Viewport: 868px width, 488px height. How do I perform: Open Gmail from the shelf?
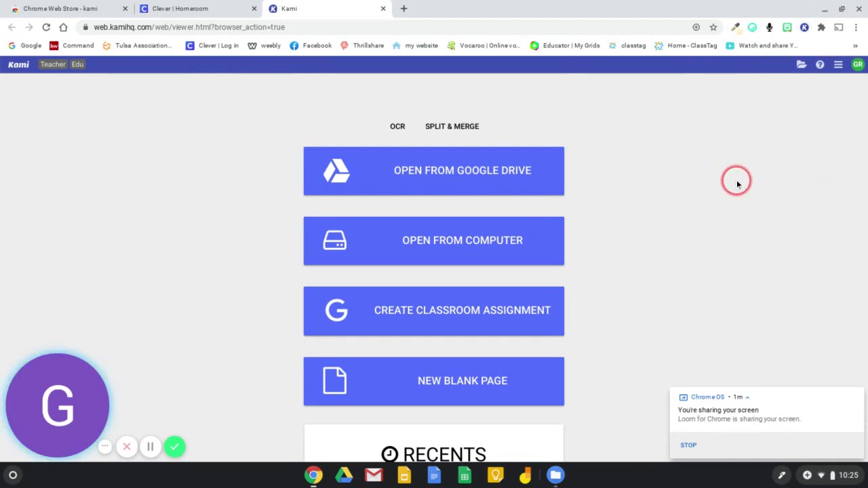pos(374,475)
